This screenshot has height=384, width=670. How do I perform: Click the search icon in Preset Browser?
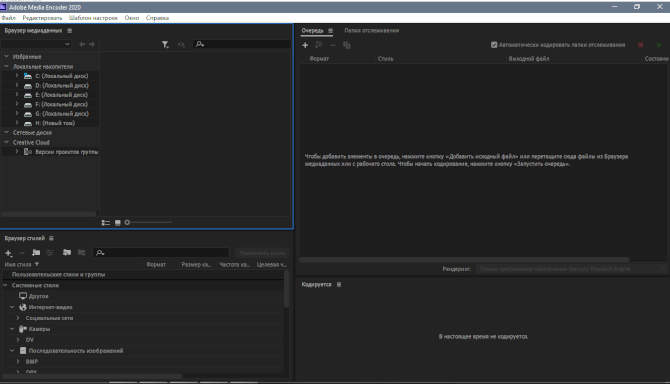(100, 253)
